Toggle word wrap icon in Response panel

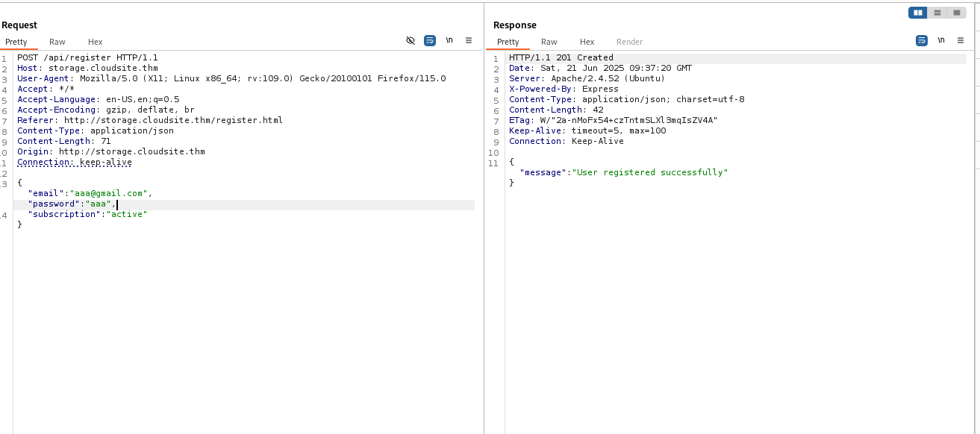coord(922,41)
